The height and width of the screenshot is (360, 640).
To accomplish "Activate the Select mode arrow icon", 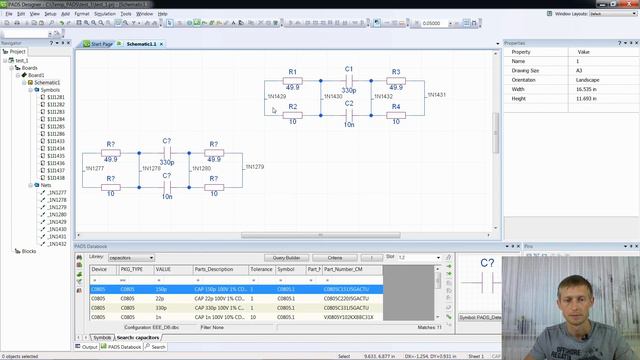I will coord(169,23).
